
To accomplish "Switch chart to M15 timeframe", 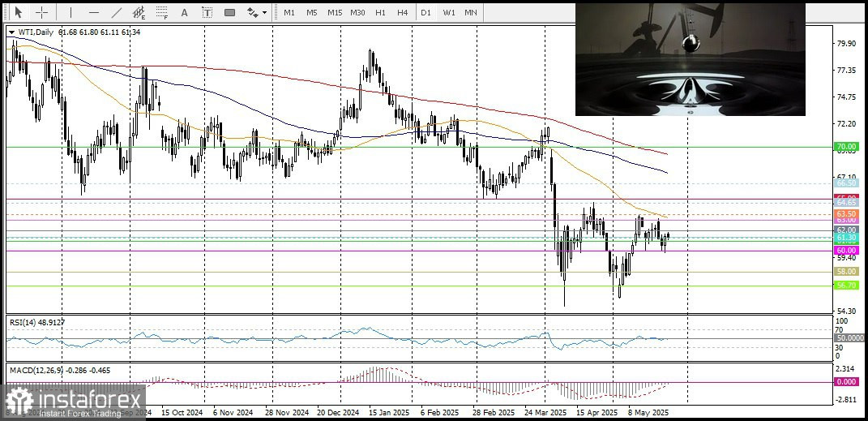I will pyautogui.click(x=335, y=12).
